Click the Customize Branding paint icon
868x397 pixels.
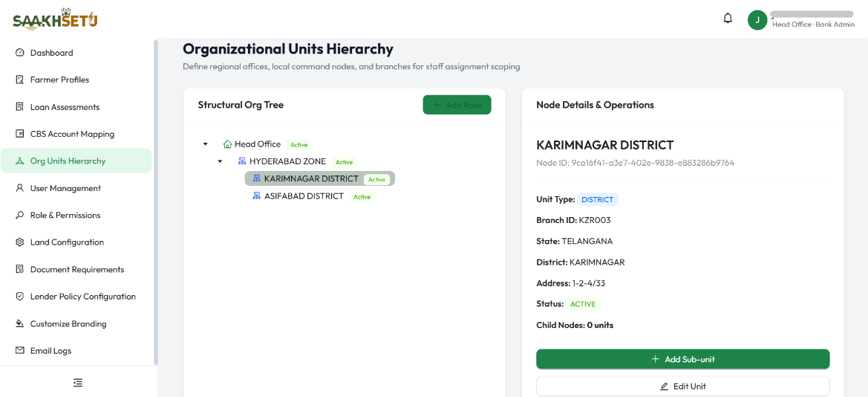20,323
